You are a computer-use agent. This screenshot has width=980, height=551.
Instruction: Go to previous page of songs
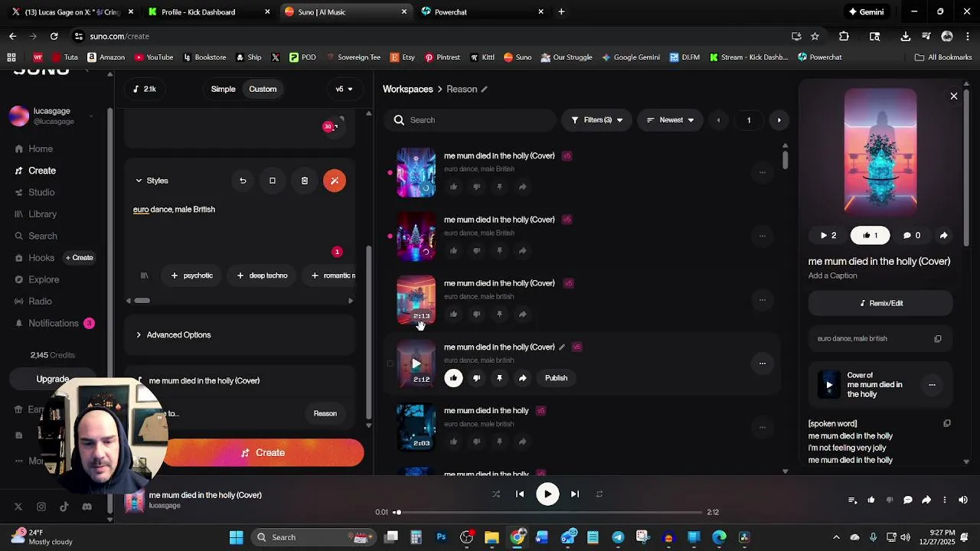(718, 120)
